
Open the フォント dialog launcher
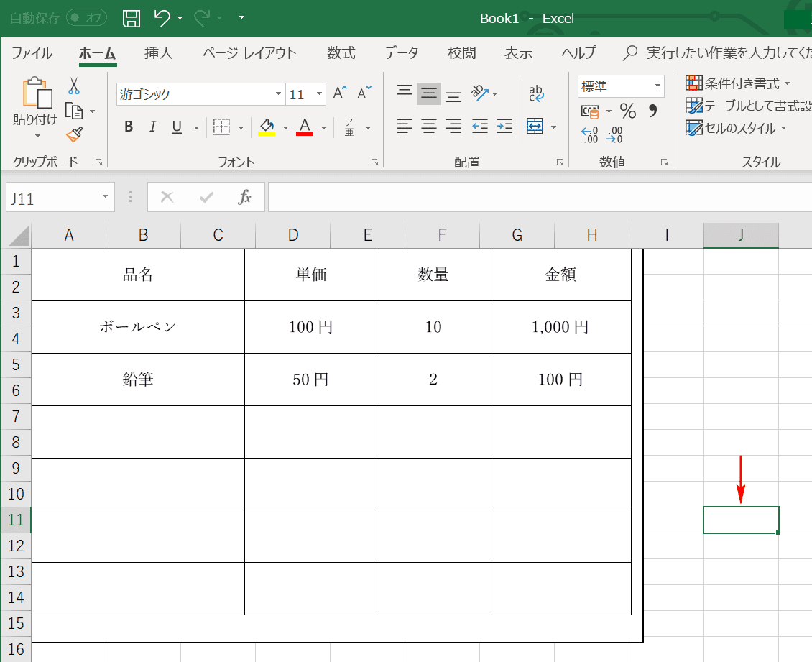(x=374, y=162)
